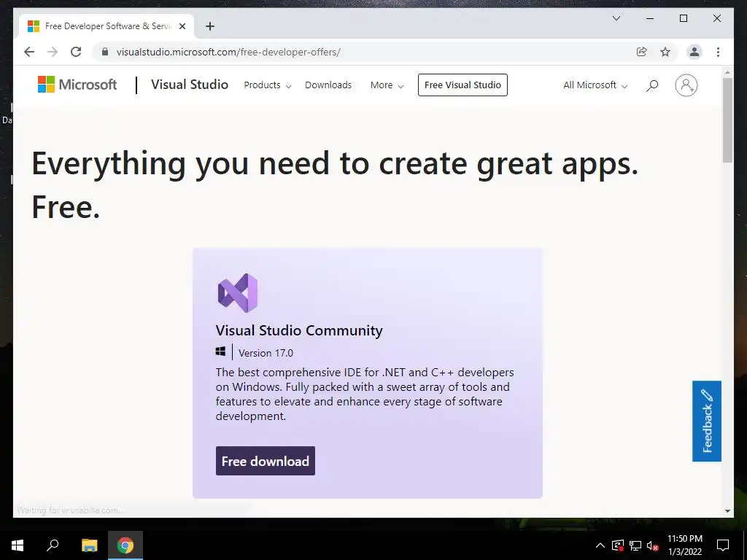
Task: Click the Chrome forward arrow
Action: coord(53,52)
